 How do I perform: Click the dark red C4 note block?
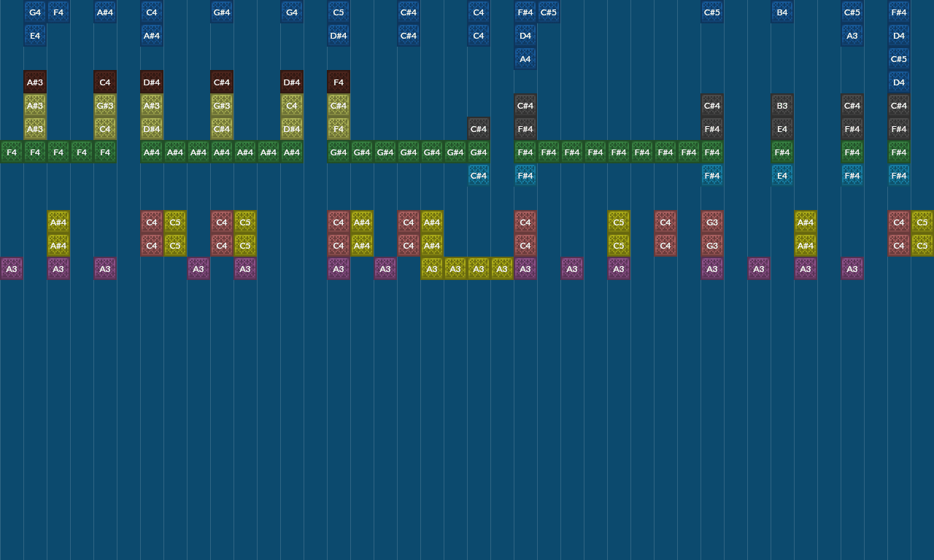point(105,82)
